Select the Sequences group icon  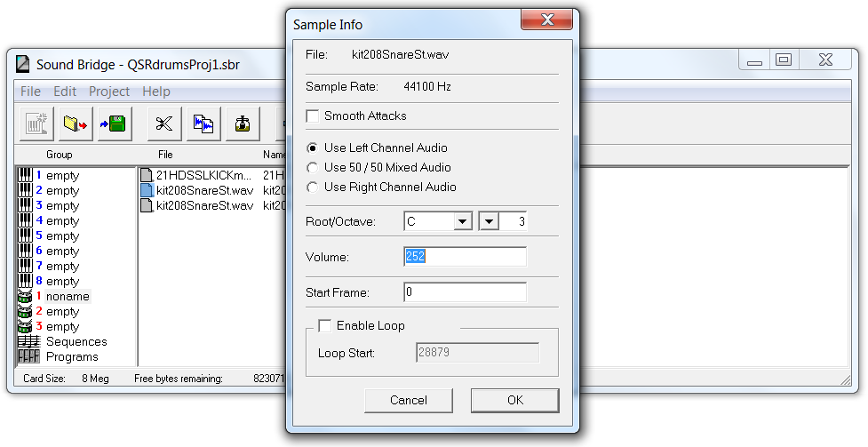(x=28, y=342)
